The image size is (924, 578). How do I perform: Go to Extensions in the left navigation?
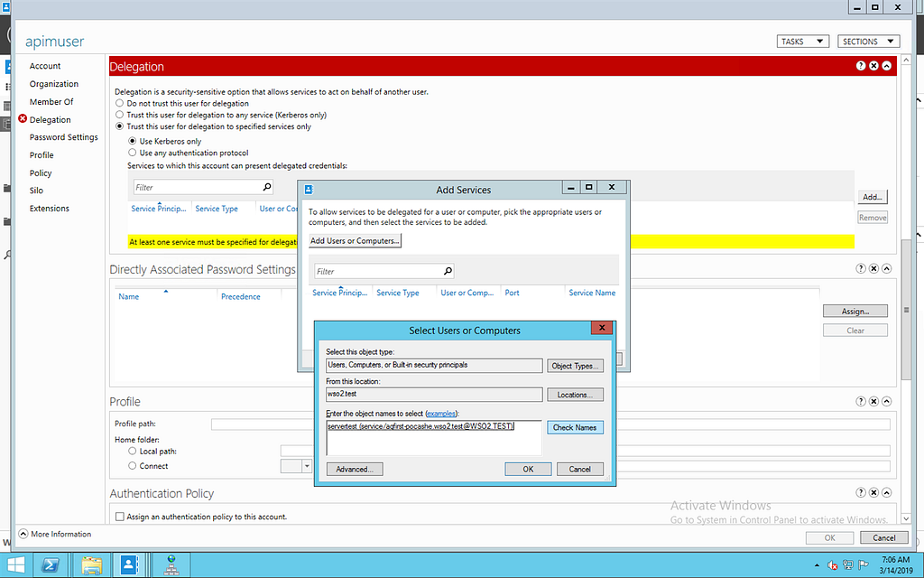coord(49,209)
